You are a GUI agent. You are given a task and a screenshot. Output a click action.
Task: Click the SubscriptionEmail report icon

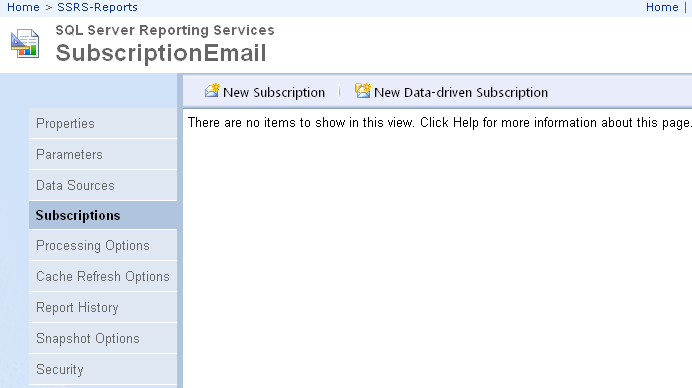(25, 43)
